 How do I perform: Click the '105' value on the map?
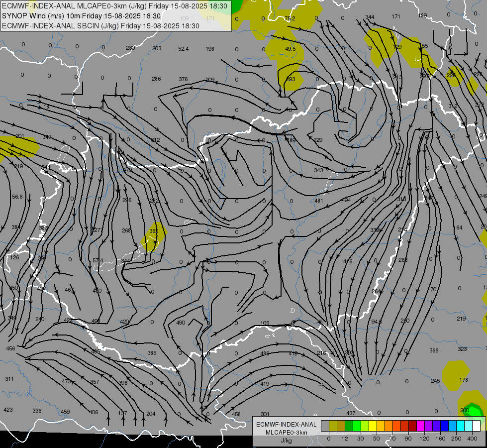click(265, 323)
